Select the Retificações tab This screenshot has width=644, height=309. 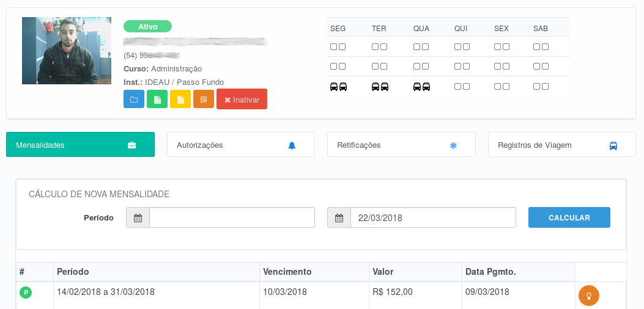401,145
